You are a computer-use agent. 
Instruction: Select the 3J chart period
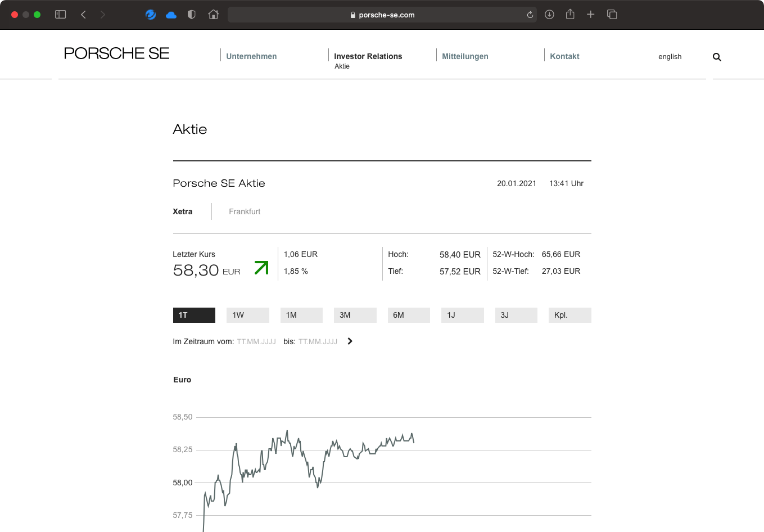pos(516,315)
